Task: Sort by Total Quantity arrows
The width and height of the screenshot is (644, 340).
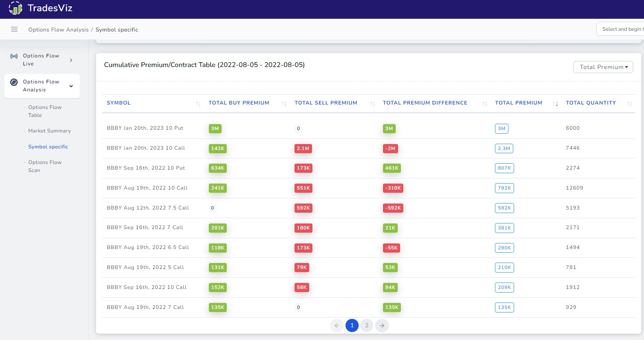Action: (x=630, y=104)
